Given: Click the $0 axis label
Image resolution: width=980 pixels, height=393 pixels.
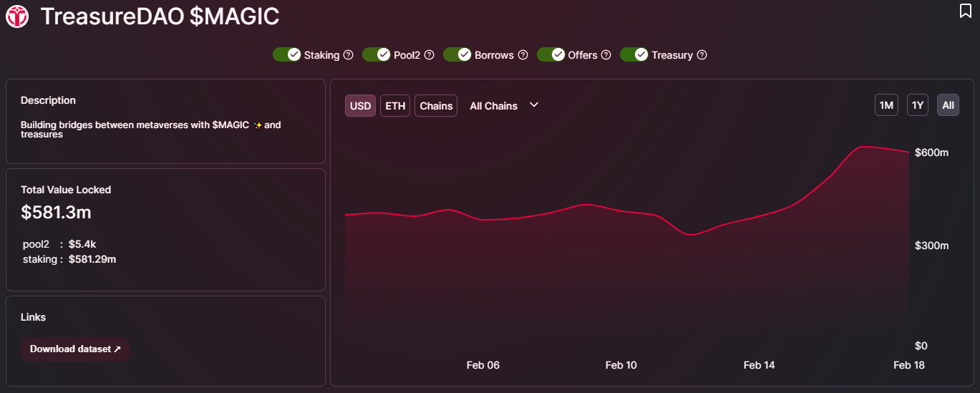Looking at the screenshot, I should pos(921,346).
